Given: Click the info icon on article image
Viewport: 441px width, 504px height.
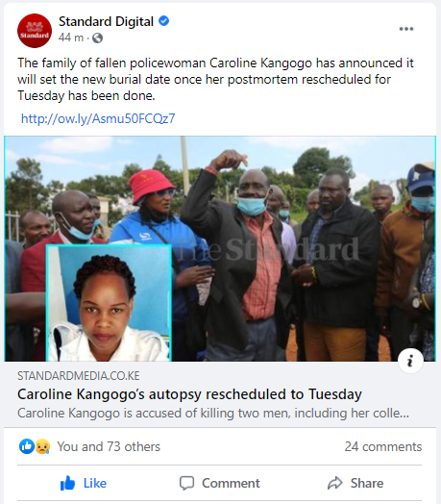Looking at the screenshot, I should 410,361.
